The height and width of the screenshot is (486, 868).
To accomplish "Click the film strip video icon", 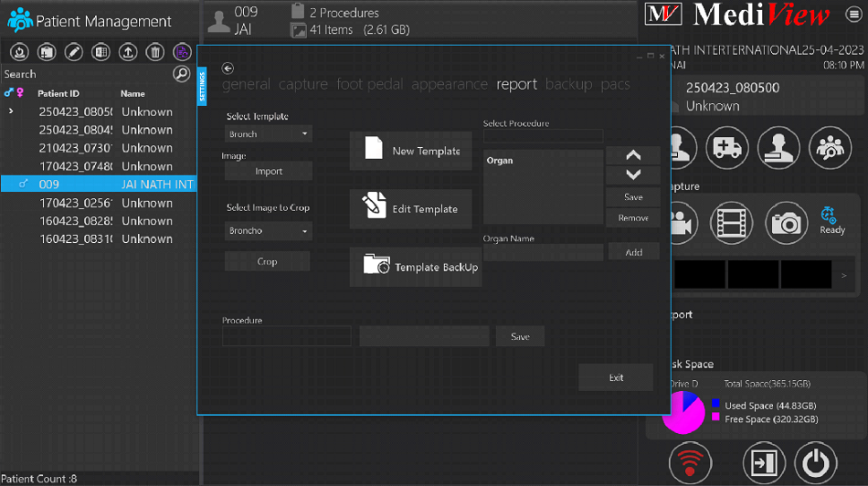I will pos(731,223).
